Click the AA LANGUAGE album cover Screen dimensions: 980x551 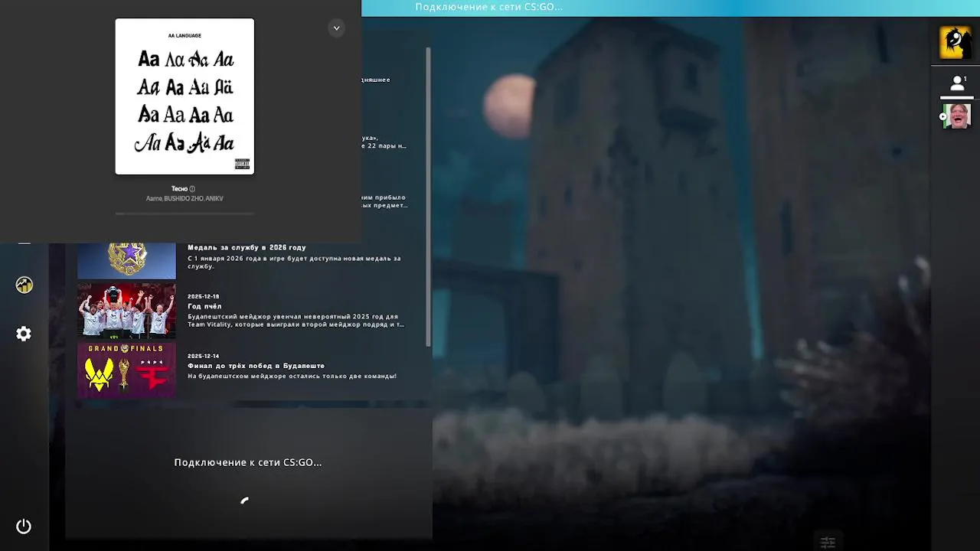point(185,96)
